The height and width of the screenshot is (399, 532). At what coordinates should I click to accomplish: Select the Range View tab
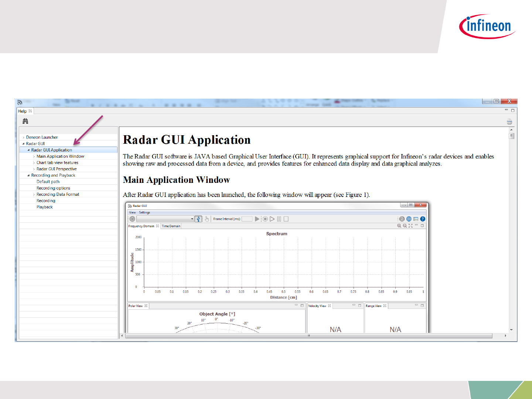pyautogui.click(x=374, y=306)
